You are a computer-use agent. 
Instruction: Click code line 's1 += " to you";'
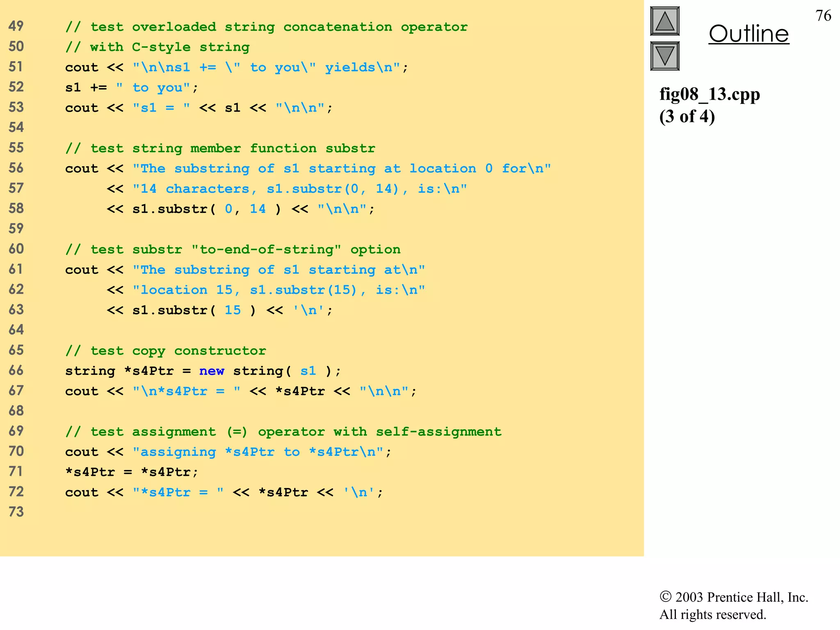click(132, 87)
